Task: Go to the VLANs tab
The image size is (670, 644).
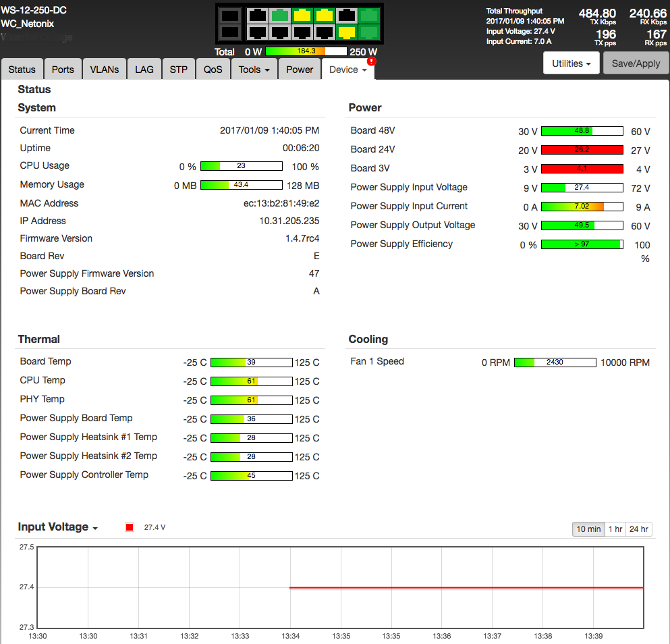Action: pos(104,70)
